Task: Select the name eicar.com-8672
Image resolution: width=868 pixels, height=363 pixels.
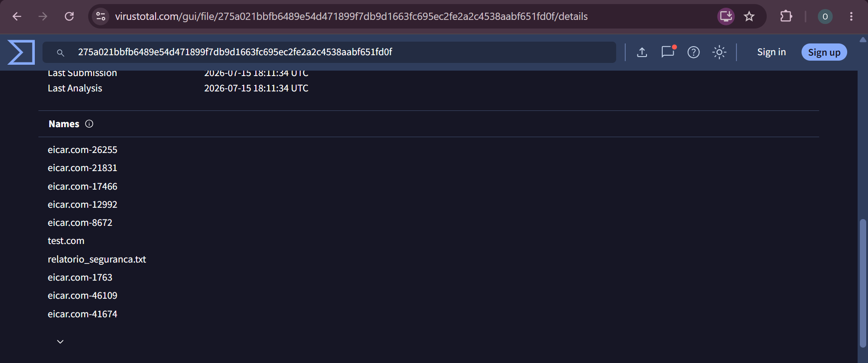Action: [x=80, y=223]
